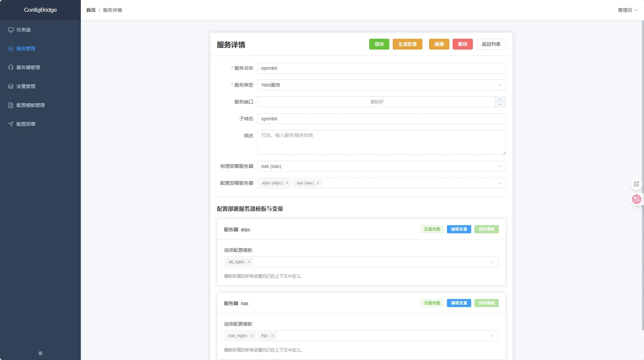Click 编辑变量 for server nas
644x360 pixels.
coord(459,303)
